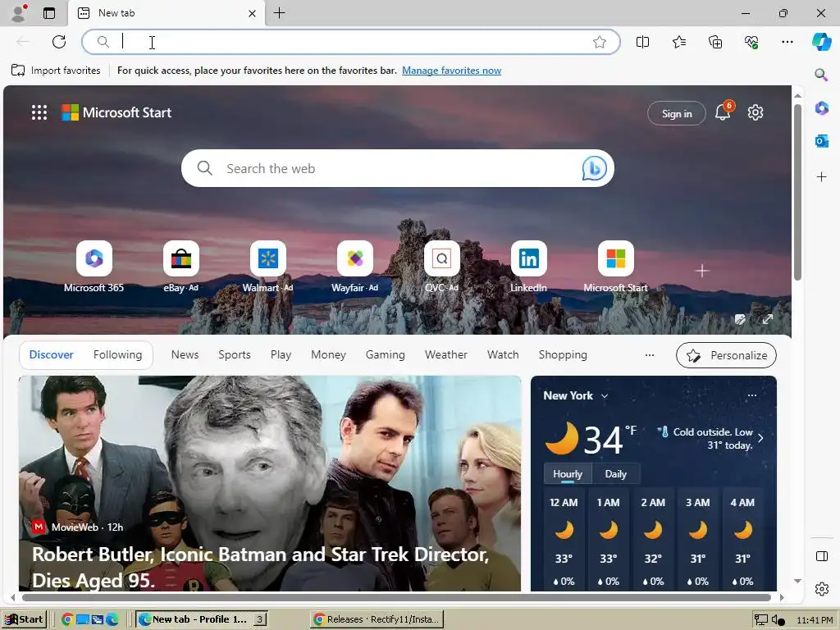Open page settings gear icon
Screen dimensions: 840x630
point(756,112)
